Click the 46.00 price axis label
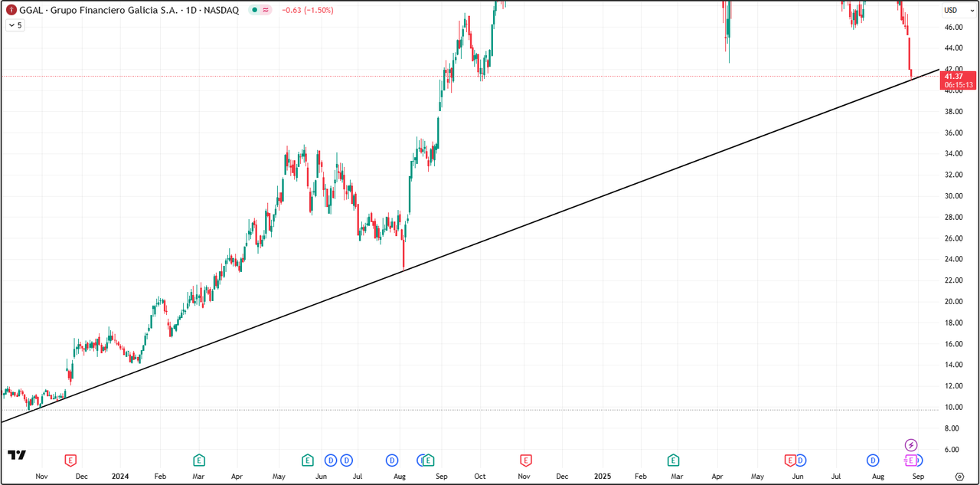The width and height of the screenshot is (980, 485). pos(954,27)
